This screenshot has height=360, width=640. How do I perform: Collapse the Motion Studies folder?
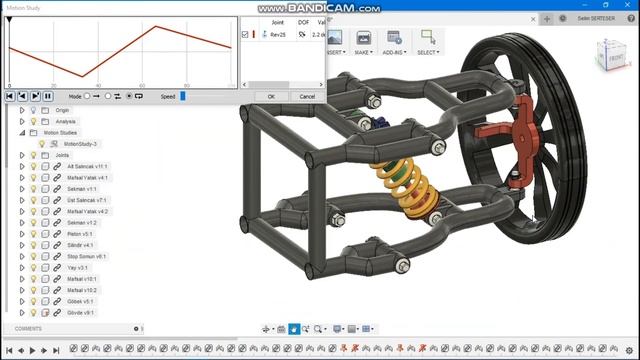pyautogui.click(x=22, y=133)
